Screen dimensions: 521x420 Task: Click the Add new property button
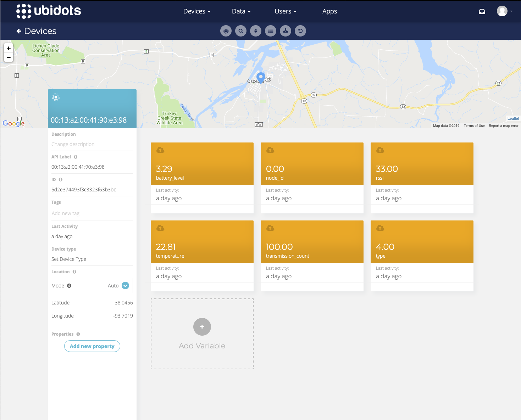click(92, 346)
